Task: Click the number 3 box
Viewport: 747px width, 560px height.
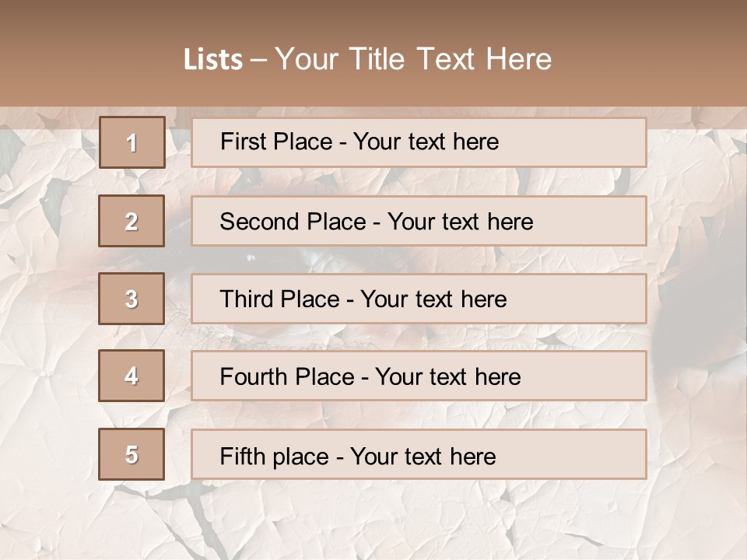Action: (x=132, y=299)
